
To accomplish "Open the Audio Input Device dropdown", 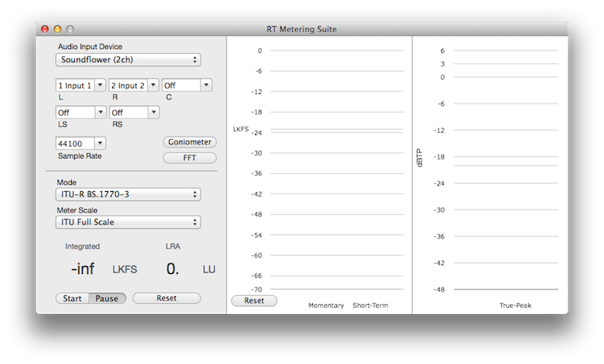I will [128, 60].
